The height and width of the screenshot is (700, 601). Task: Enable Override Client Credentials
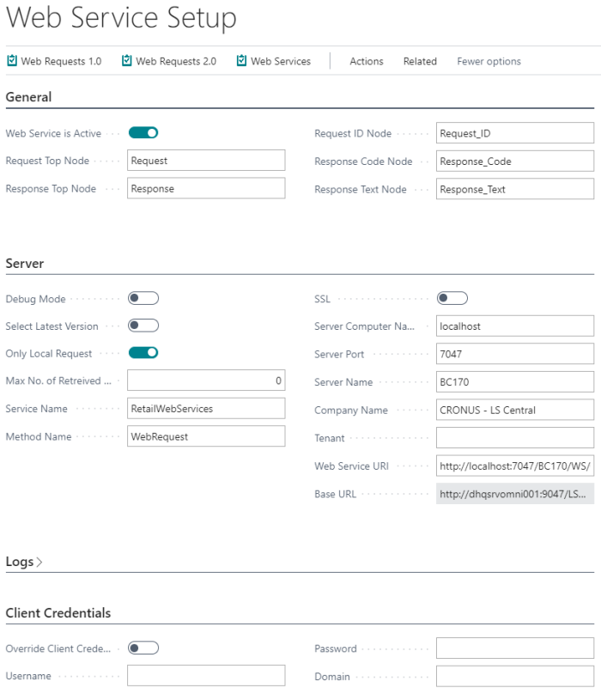tap(143, 648)
